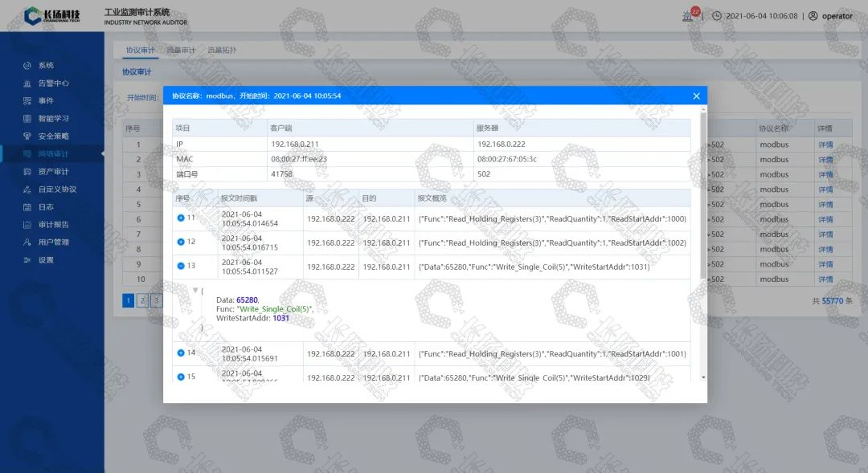The height and width of the screenshot is (473, 868).
Task: Switch to the 流量审计 tab
Action: pyautogui.click(x=181, y=51)
